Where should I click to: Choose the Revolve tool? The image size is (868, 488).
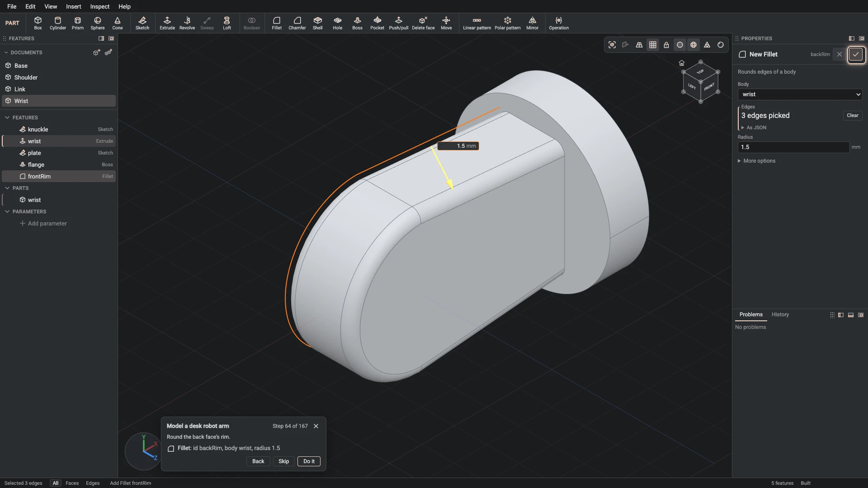coord(187,23)
